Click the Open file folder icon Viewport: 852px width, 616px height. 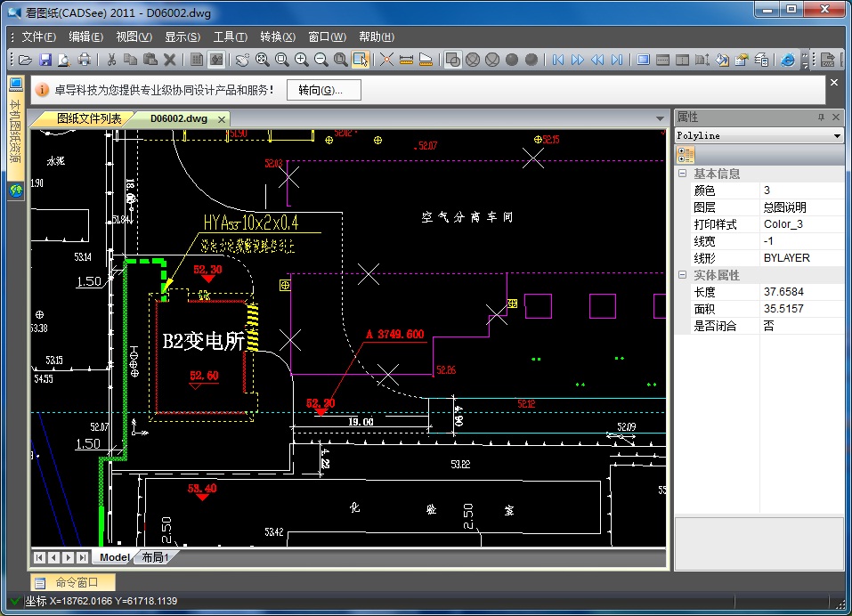pos(25,60)
